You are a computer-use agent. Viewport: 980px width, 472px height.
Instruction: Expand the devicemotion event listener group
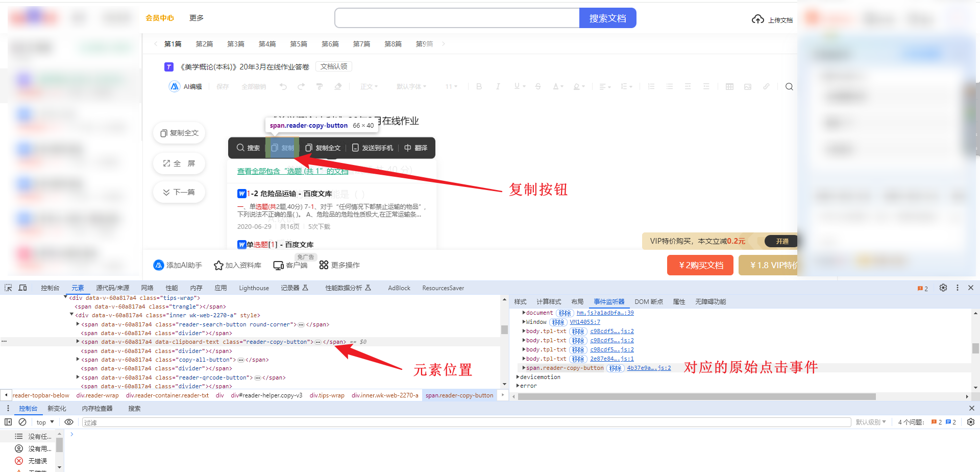[x=518, y=377]
